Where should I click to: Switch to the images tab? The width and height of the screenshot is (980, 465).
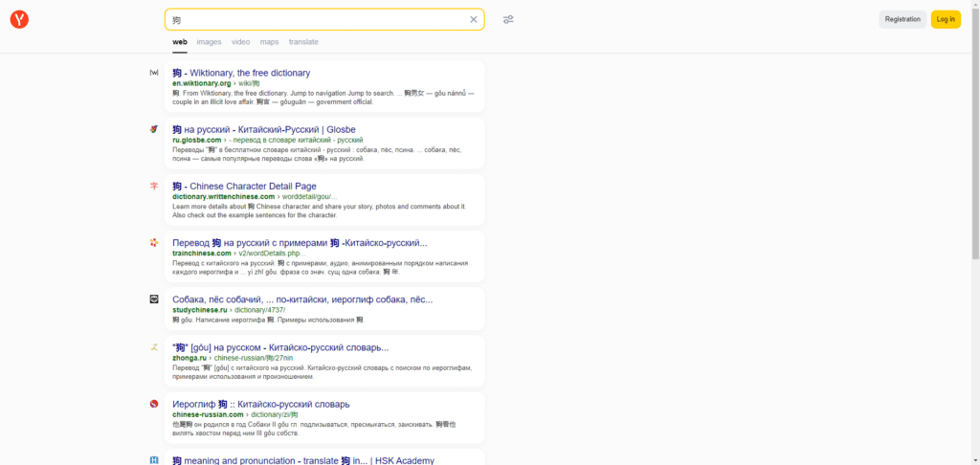(x=209, y=42)
